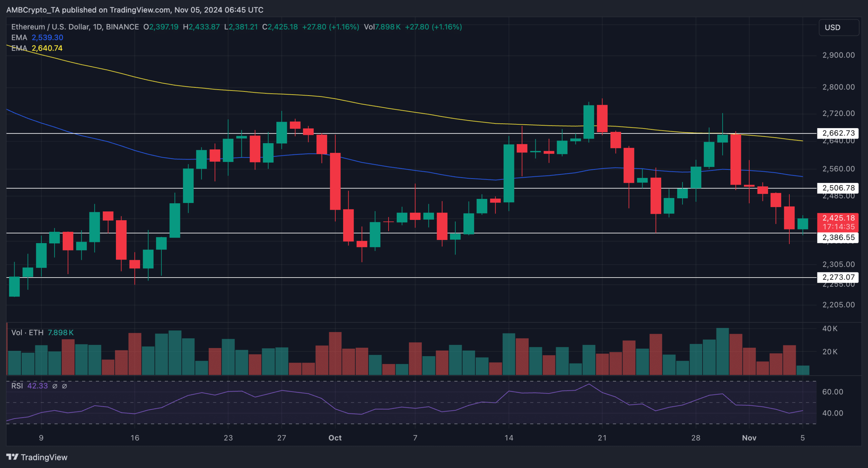Click the second empty-value symbol beside RSI
The image size is (868, 468).
click(x=64, y=386)
